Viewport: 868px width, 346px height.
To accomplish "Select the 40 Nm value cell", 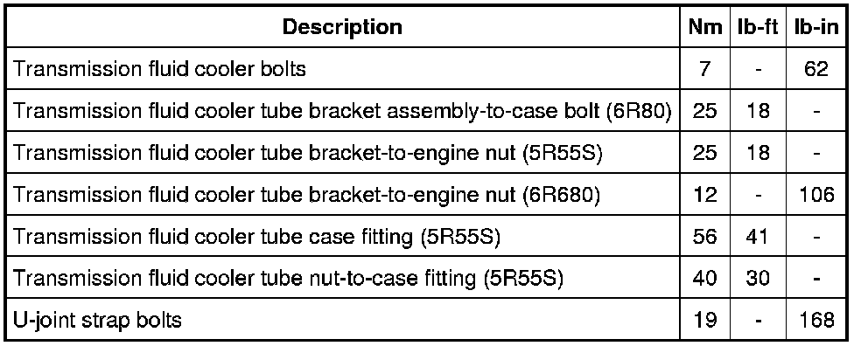I will (705, 278).
